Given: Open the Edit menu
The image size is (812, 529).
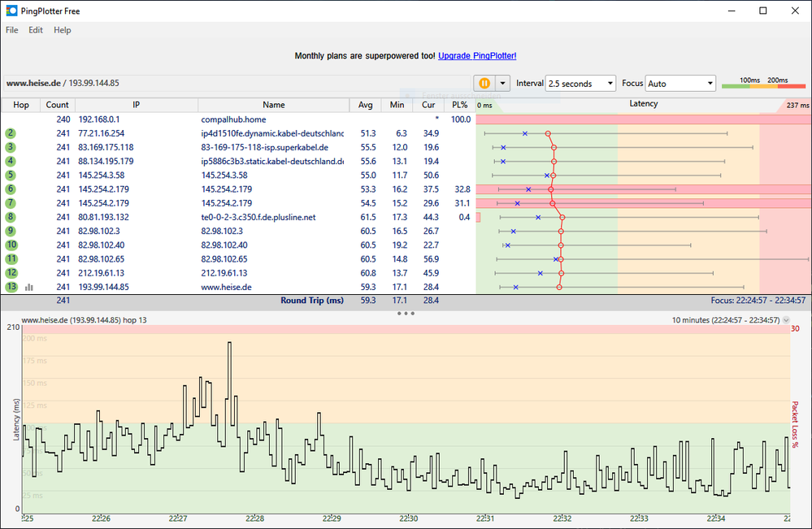Looking at the screenshot, I should [36, 30].
